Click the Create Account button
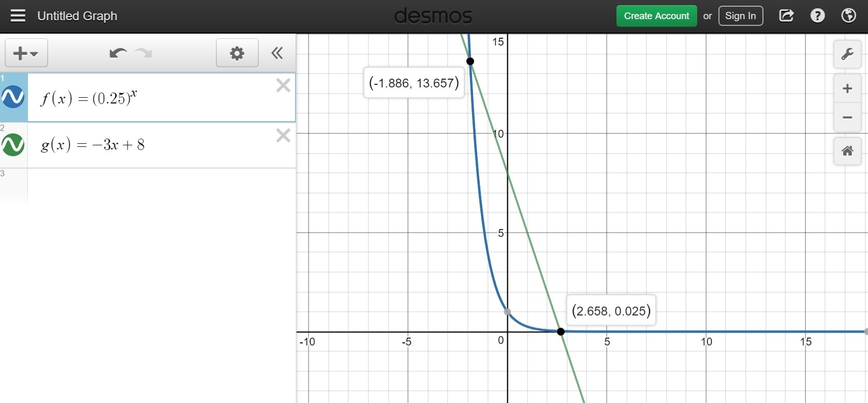The width and height of the screenshot is (868, 403). pyautogui.click(x=656, y=16)
